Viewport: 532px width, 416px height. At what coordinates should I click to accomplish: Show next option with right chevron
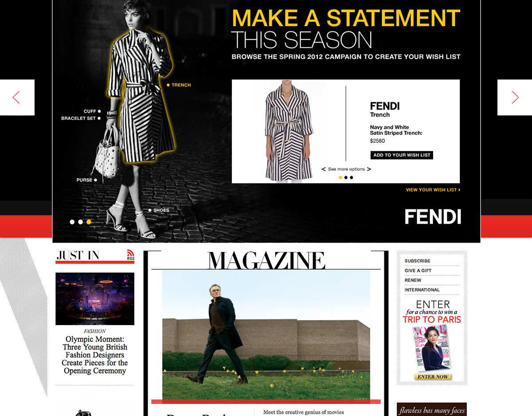[x=369, y=169]
